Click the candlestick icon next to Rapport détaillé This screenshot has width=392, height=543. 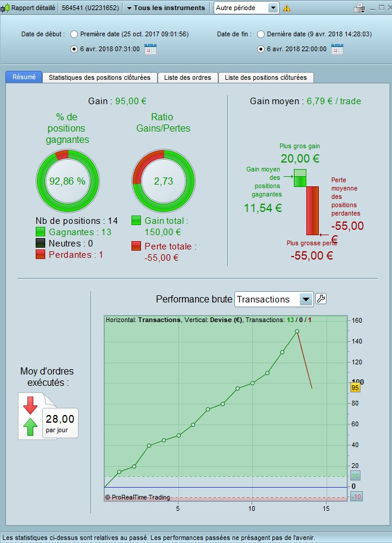5,8
